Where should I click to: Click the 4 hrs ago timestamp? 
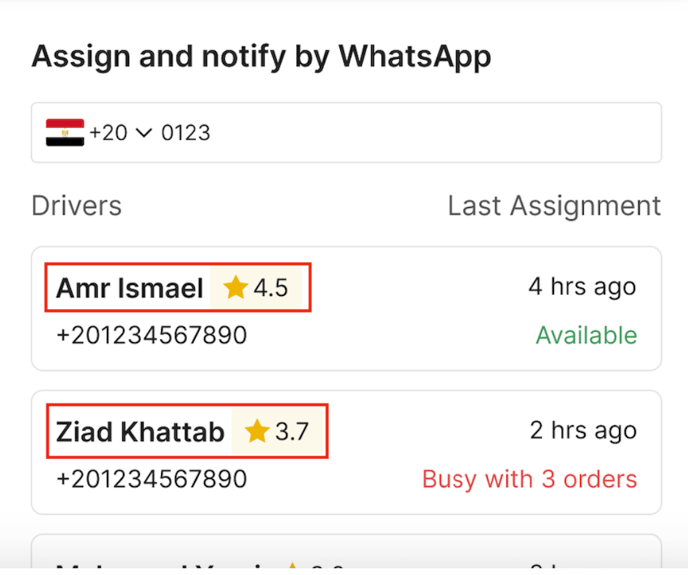click(582, 288)
